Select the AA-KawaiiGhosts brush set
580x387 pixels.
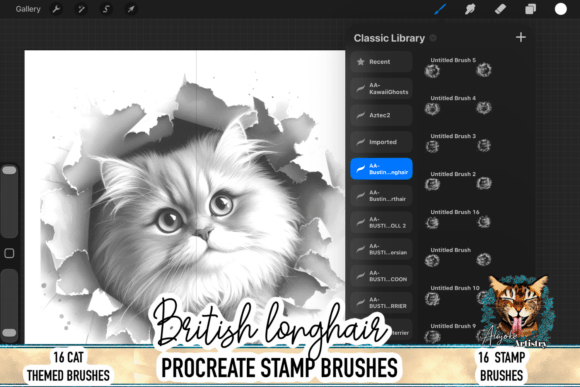pos(381,88)
